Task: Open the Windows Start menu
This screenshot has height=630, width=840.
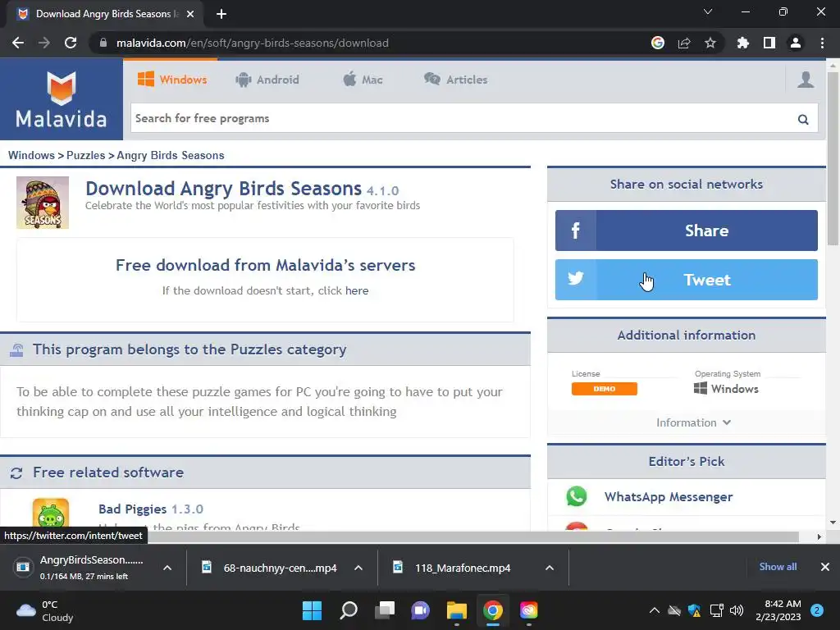Action: click(x=312, y=610)
